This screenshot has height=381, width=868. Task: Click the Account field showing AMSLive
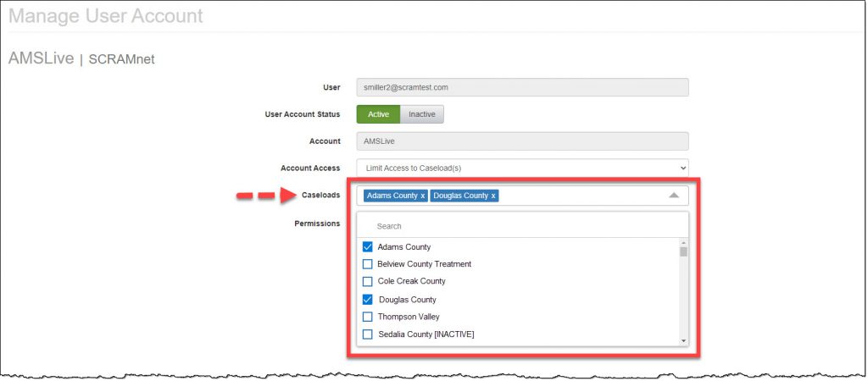(522, 141)
